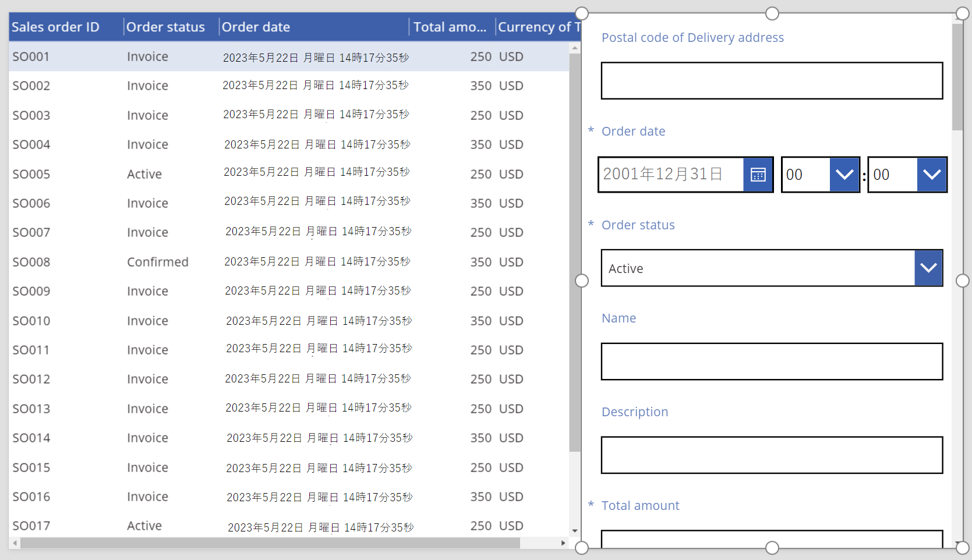The width and height of the screenshot is (972, 560).
Task: Click the USD currency in row SO014
Action: click(x=511, y=438)
